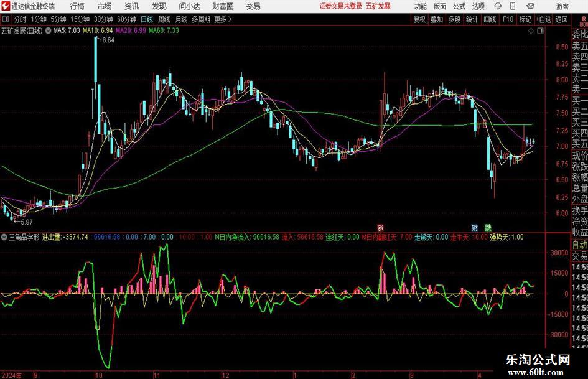Open the 行情 menu

click(x=77, y=6)
